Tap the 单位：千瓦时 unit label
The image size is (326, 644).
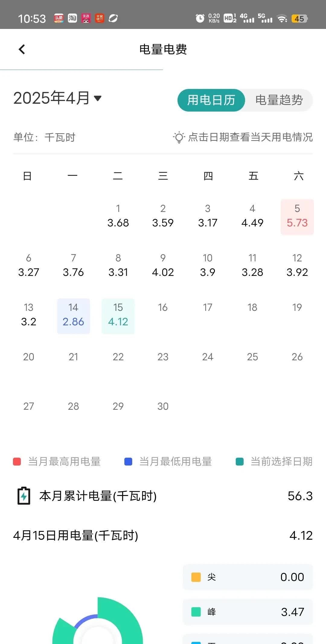click(44, 137)
